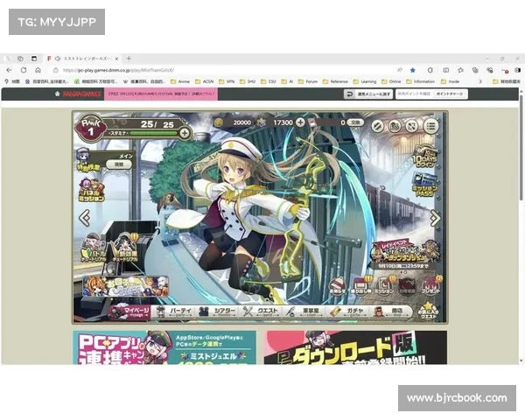Image resolution: width=525 pixels, height=420 pixels.
Task: Open the raid event dungeon banner
Action: 403,252
